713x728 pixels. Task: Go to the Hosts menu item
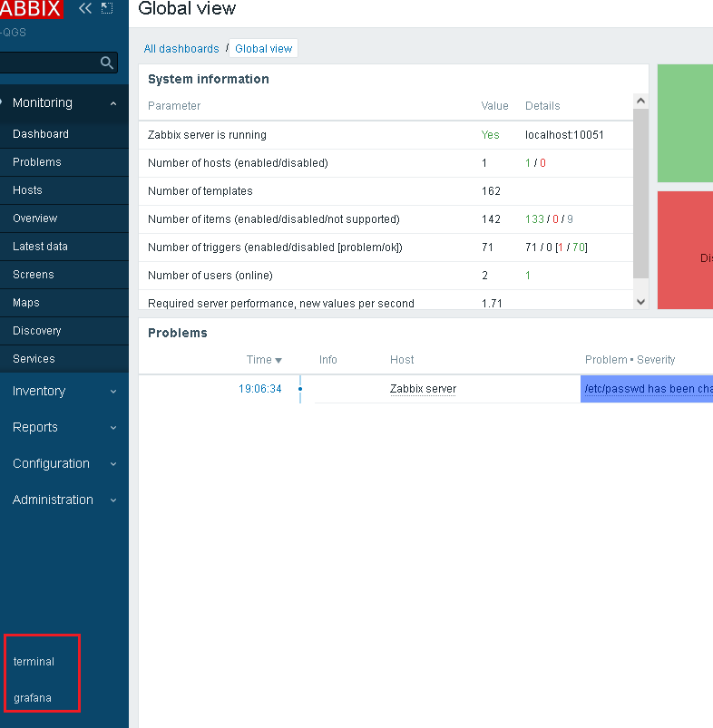point(64,190)
